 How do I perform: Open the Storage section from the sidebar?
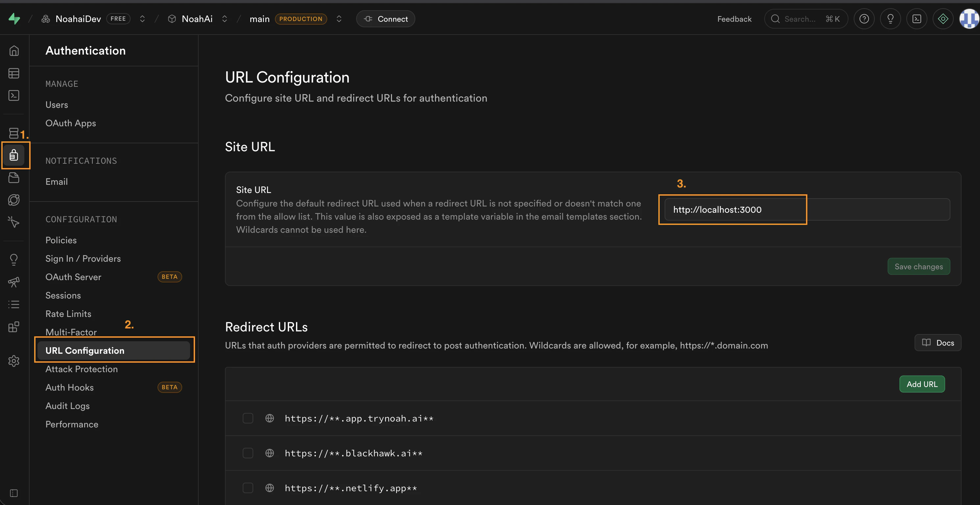(x=14, y=178)
